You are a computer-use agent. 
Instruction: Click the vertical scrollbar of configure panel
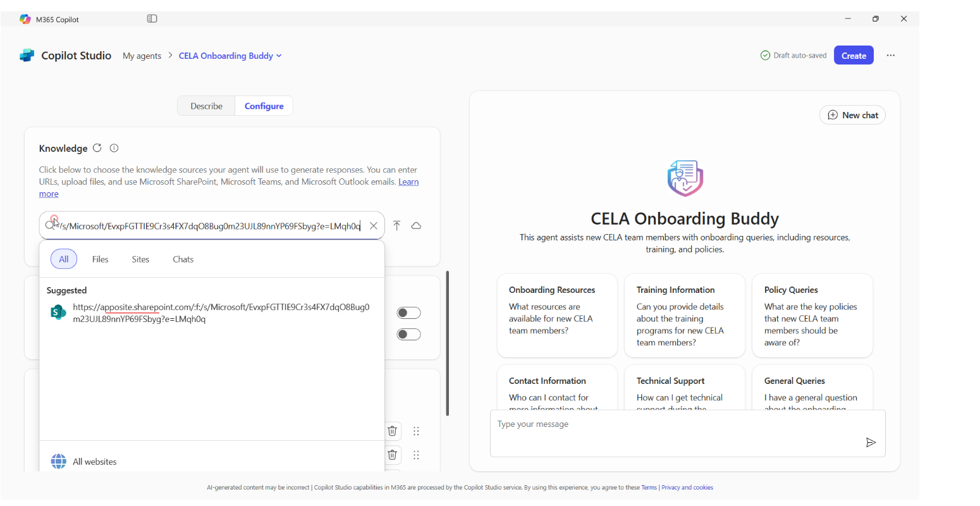pyautogui.click(x=448, y=343)
